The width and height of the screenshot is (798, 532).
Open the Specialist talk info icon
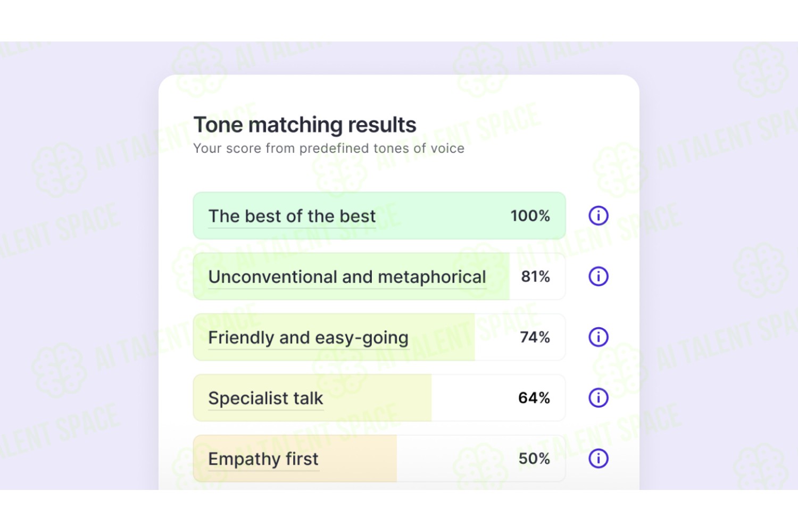tap(598, 397)
